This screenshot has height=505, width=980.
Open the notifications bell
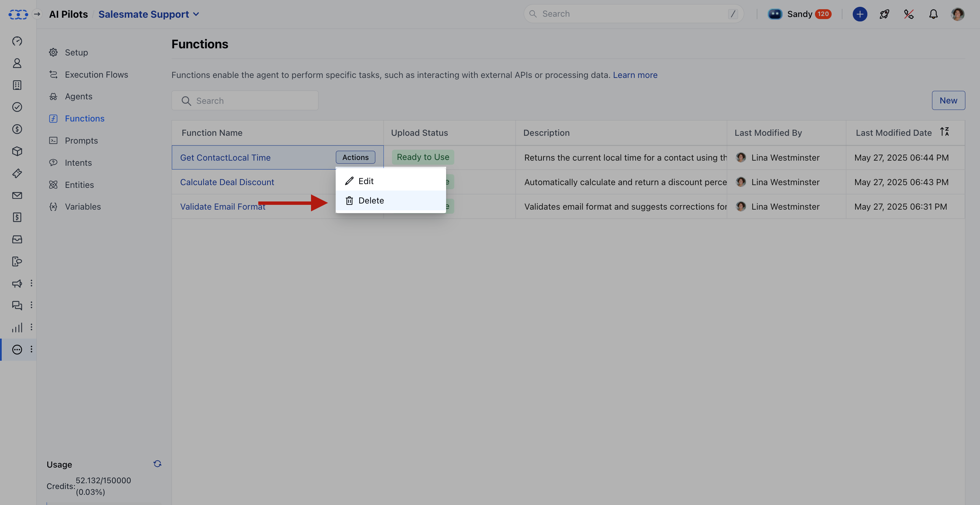933,14
